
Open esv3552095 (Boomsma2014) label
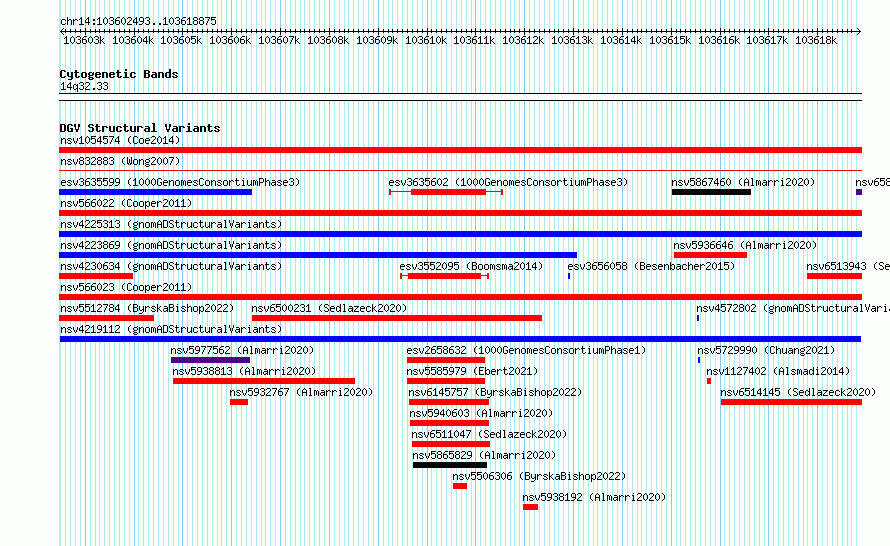coord(471,266)
